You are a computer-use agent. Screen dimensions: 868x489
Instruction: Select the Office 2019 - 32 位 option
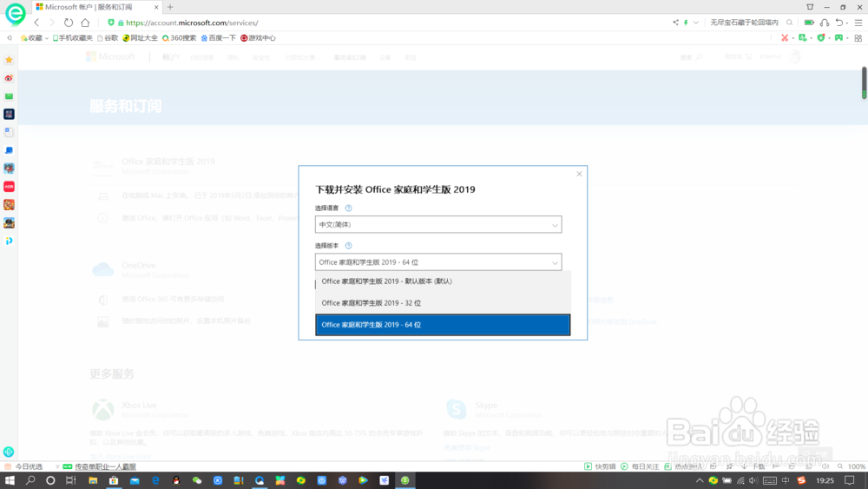pos(443,303)
